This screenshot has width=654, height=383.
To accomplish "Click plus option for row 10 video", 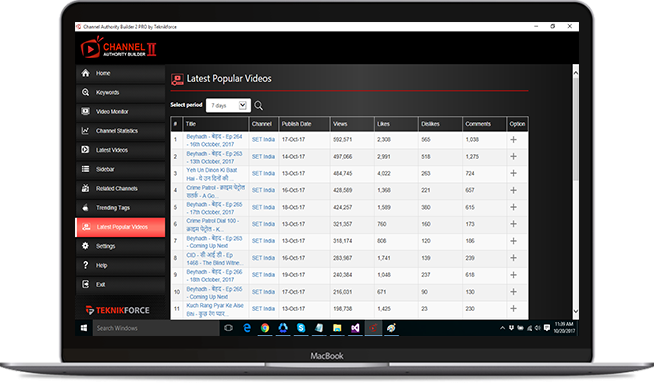I will click(x=513, y=292).
